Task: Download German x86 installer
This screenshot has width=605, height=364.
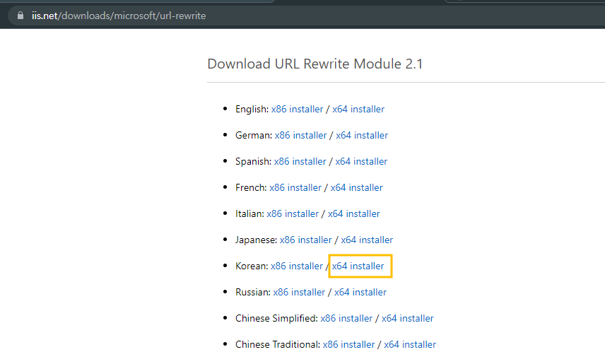Action: (x=300, y=136)
